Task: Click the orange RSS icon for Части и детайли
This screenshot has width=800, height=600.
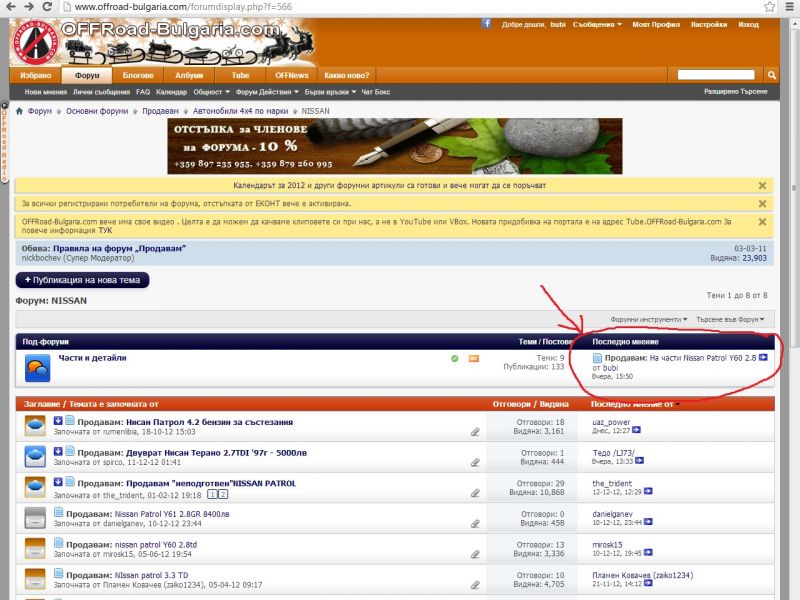Action: [x=473, y=359]
